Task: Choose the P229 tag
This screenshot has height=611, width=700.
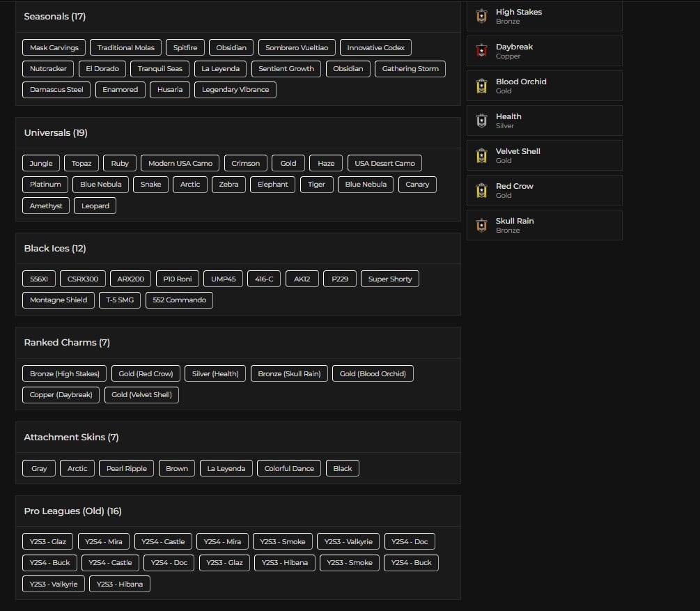Action: pos(340,279)
